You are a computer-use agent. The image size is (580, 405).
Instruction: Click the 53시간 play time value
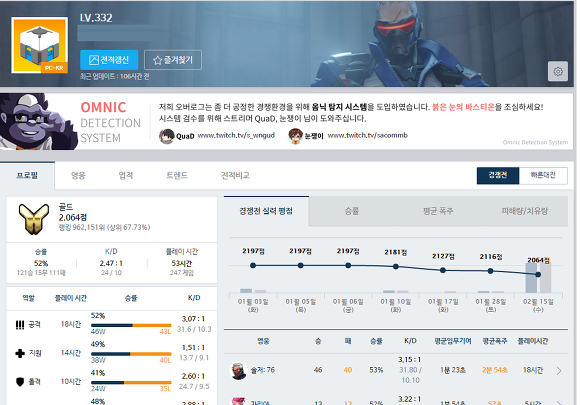tap(182, 263)
